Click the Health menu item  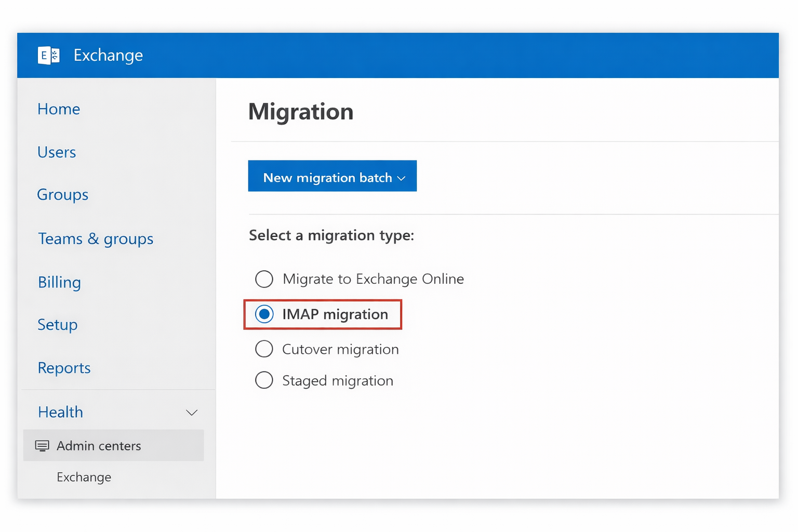tap(61, 412)
